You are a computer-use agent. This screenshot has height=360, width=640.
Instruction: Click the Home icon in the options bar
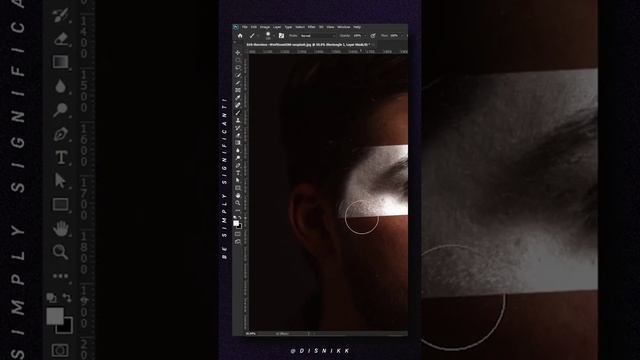[x=240, y=36]
